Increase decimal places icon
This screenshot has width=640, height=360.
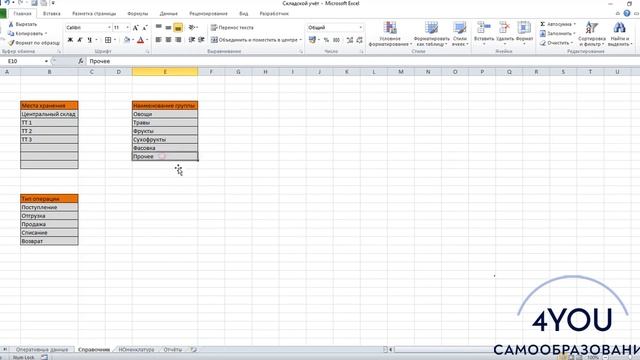[350, 40]
